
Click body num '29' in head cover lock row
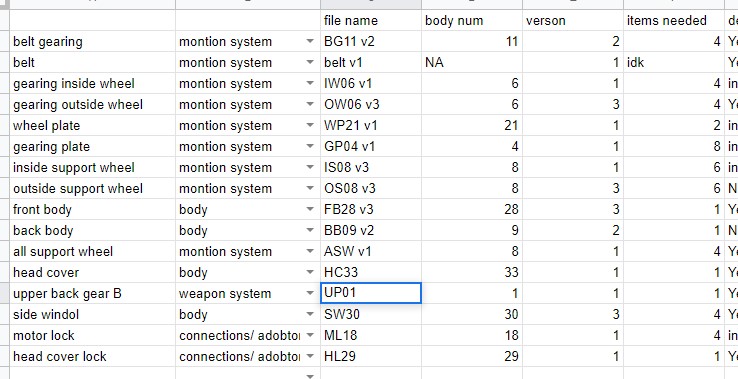pyautogui.click(x=472, y=356)
